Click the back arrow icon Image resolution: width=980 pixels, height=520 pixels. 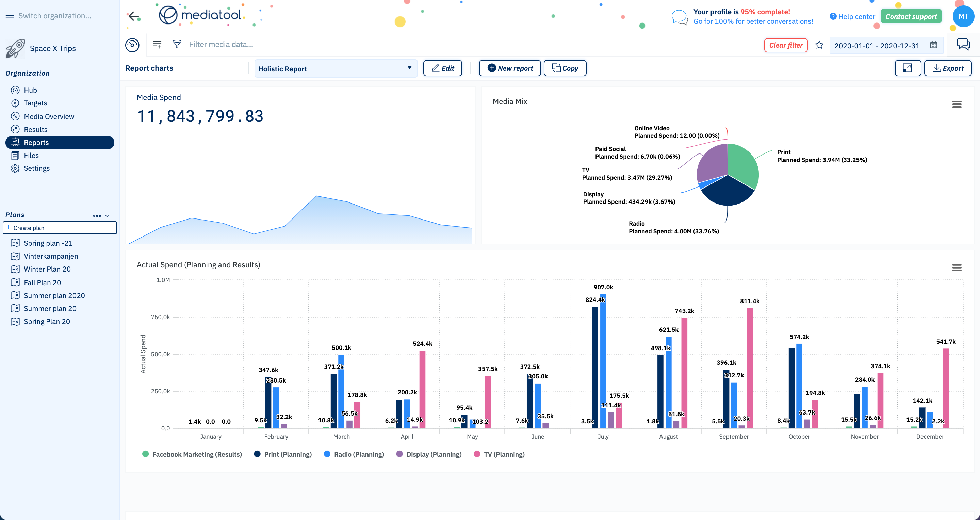click(x=133, y=16)
